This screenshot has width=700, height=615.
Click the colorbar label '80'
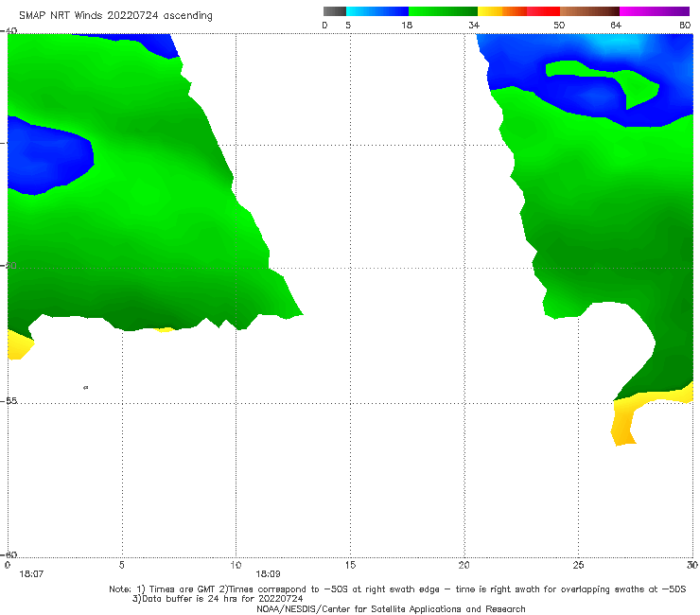pos(685,25)
